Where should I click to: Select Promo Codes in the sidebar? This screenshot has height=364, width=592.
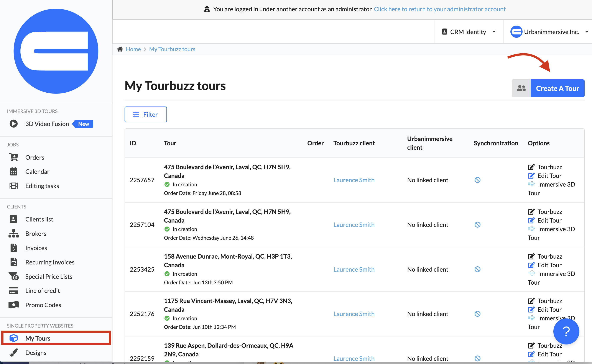43,305
